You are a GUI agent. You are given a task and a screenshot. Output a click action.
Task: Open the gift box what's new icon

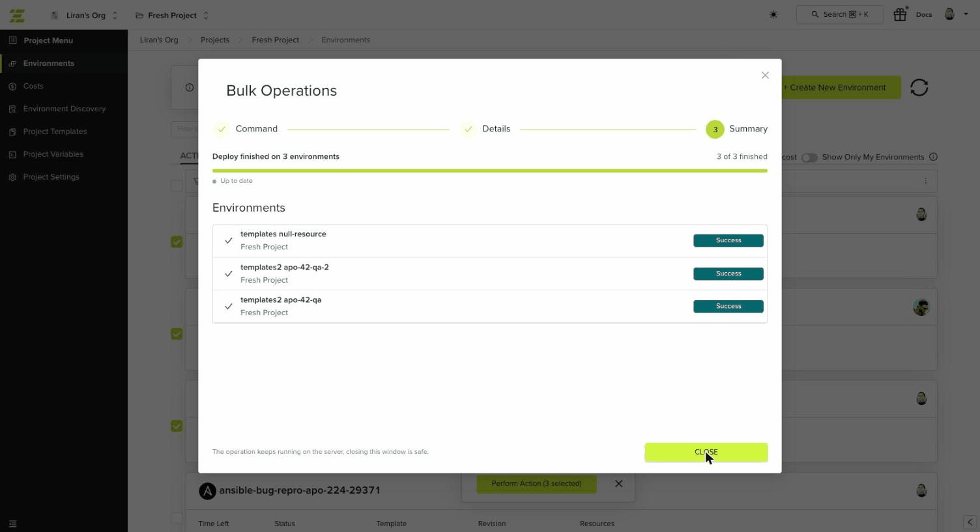coord(900,14)
